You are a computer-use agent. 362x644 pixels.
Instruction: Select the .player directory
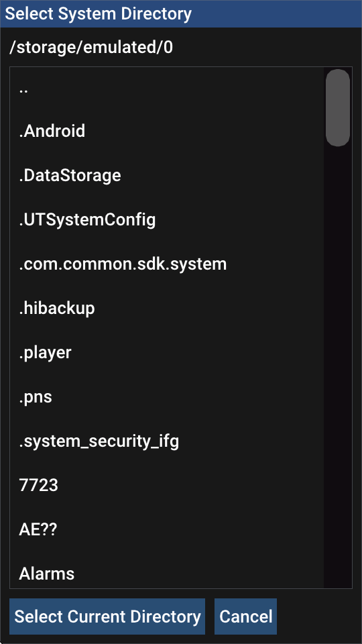click(x=167, y=352)
